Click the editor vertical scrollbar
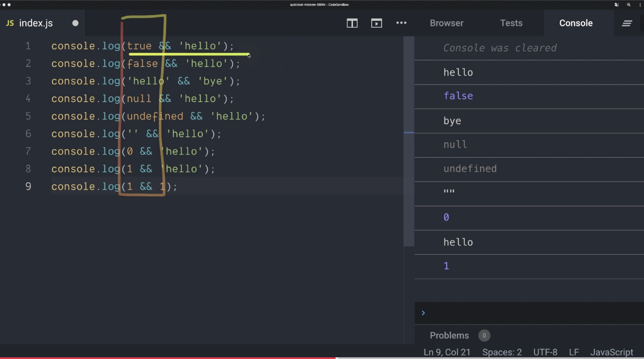This screenshot has height=359, width=644. coord(409,142)
